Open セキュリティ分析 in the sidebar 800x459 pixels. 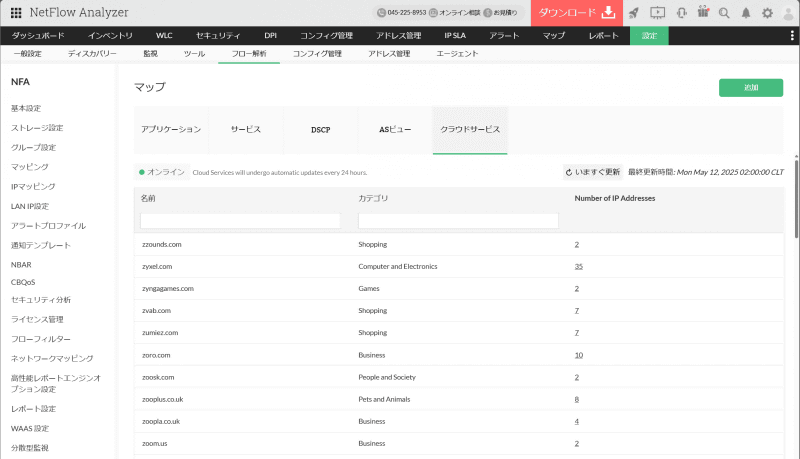pyautogui.click(x=41, y=300)
